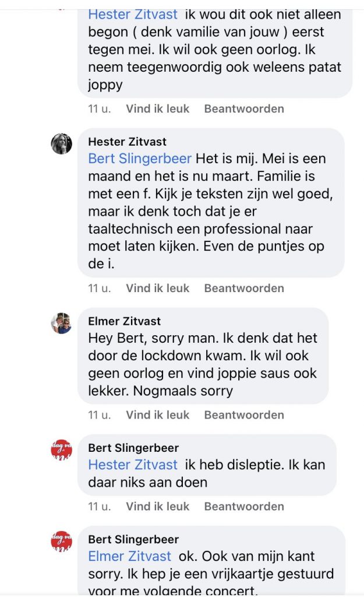Viewport: 364px width, 597px height.
Task: Click Bert's avatar beside the vrijkaartje comment
Action: coord(61,542)
